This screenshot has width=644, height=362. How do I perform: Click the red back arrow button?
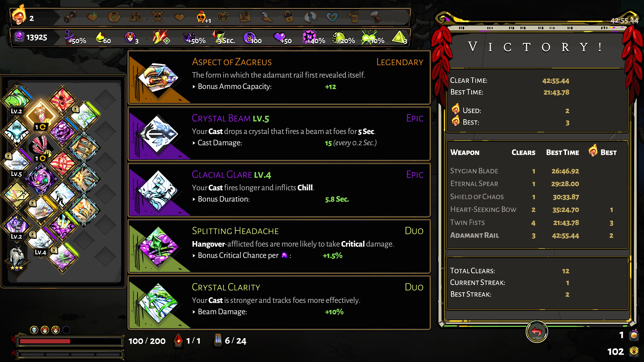[537, 332]
